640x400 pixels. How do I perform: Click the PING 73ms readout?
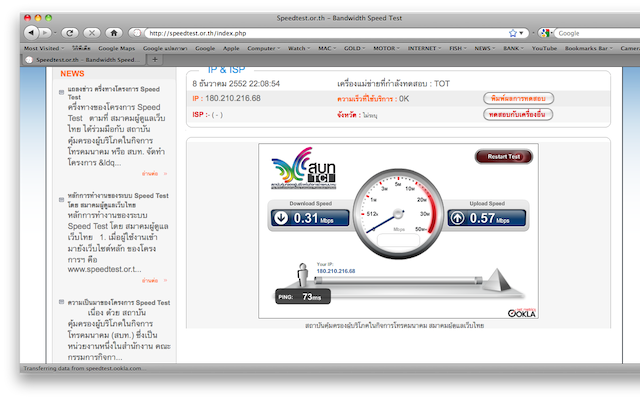pyautogui.click(x=303, y=297)
